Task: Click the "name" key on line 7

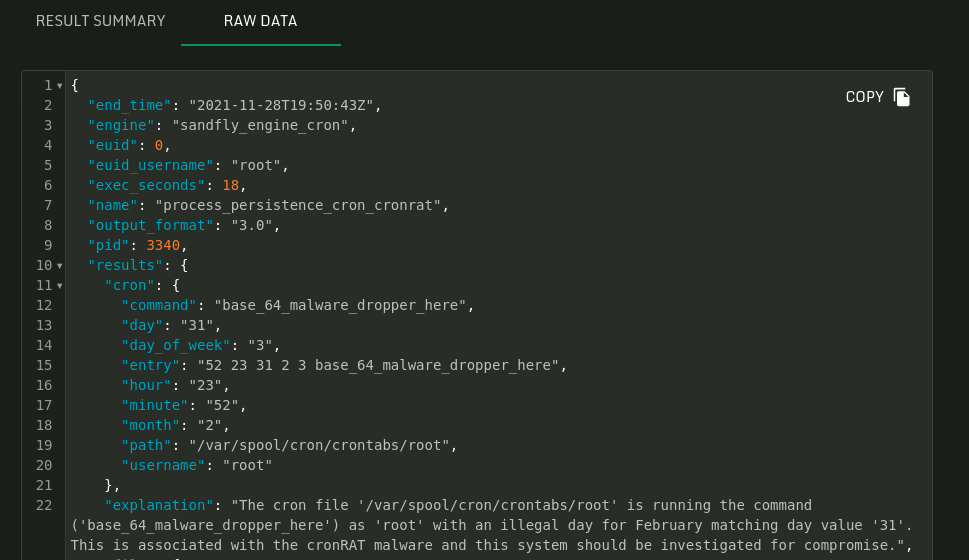Action: [x=113, y=205]
